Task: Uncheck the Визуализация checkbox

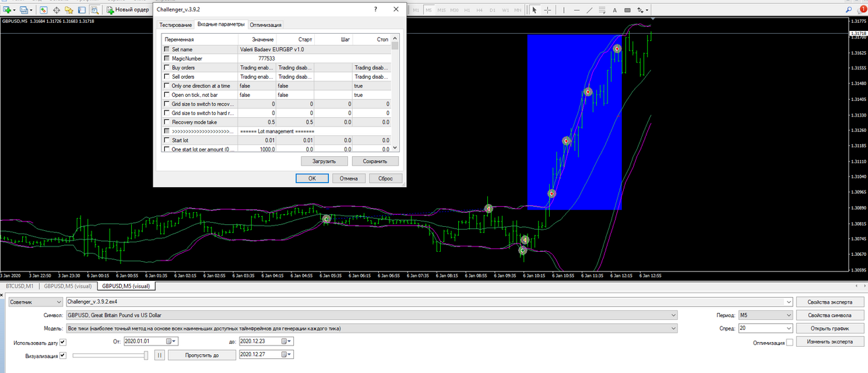Action: 63,355
